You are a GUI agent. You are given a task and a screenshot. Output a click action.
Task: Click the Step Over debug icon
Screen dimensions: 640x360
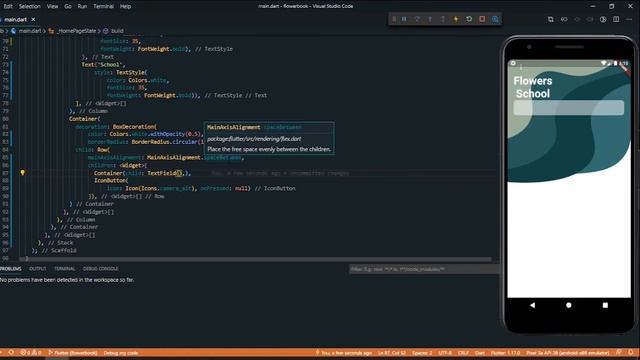coord(417,19)
